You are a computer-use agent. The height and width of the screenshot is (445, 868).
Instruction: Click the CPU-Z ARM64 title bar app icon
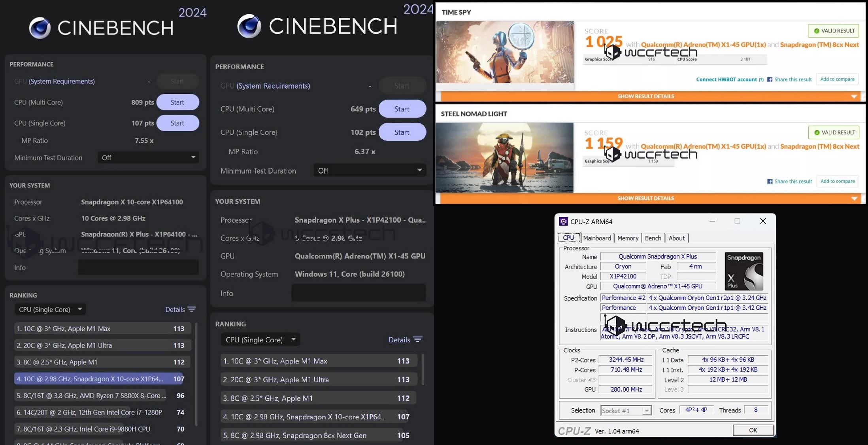coord(563,222)
